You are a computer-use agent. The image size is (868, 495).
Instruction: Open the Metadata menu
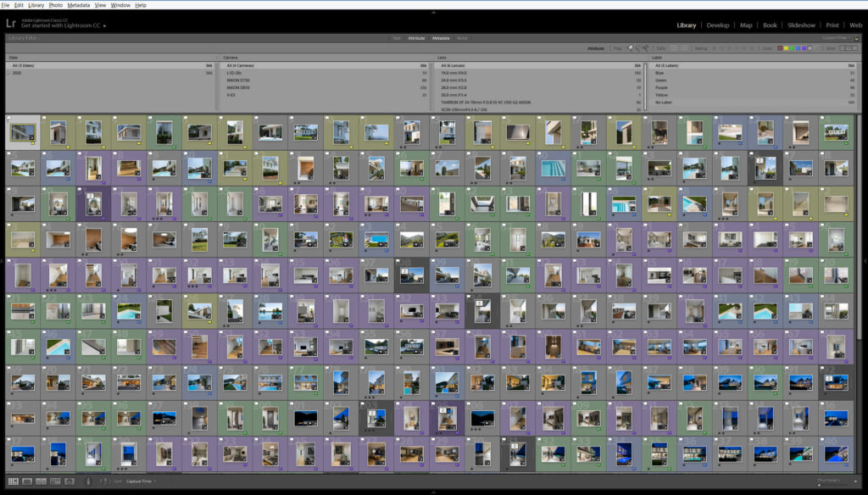pos(78,5)
